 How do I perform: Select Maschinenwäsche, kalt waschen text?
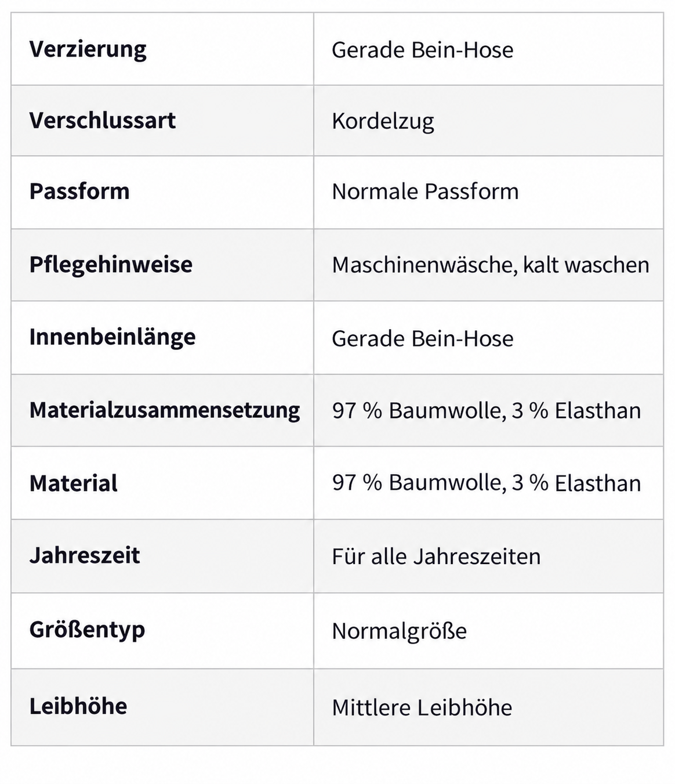point(491,265)
